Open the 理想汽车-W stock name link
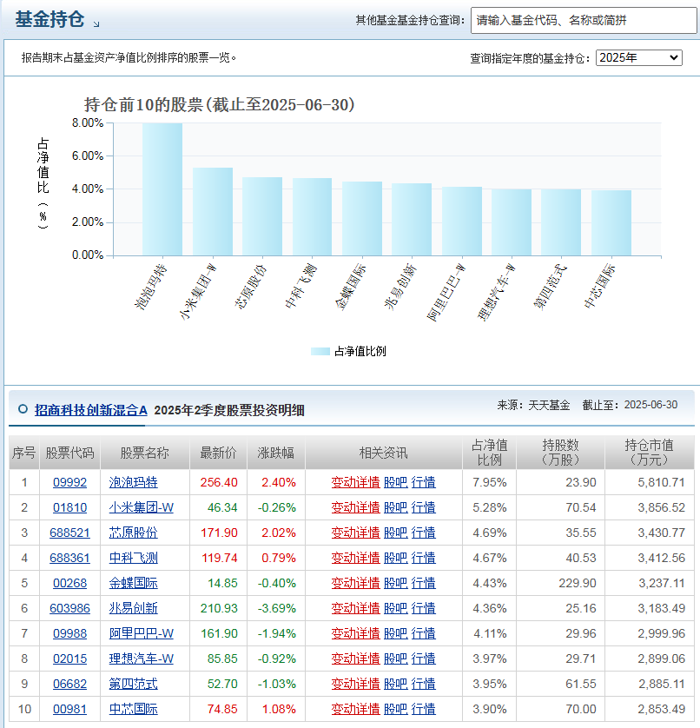Image resolution: width=700 pixels, height=728 pixels. [x=141, y=659]
